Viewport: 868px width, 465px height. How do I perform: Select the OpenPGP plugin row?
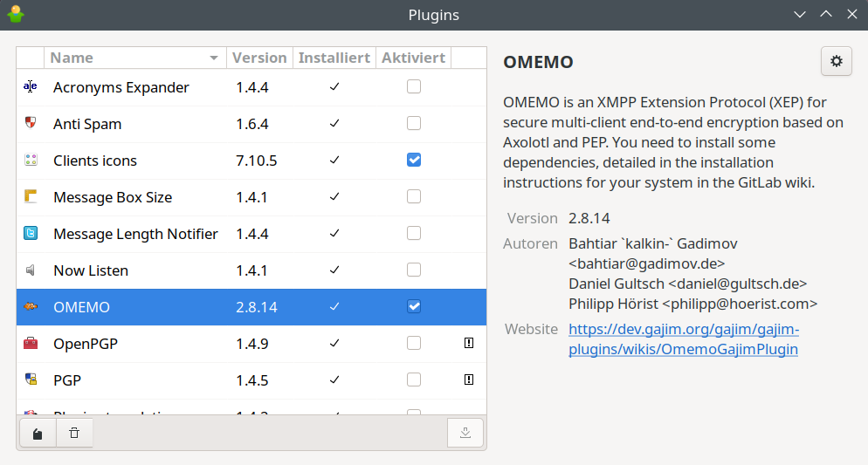(251, 344)
